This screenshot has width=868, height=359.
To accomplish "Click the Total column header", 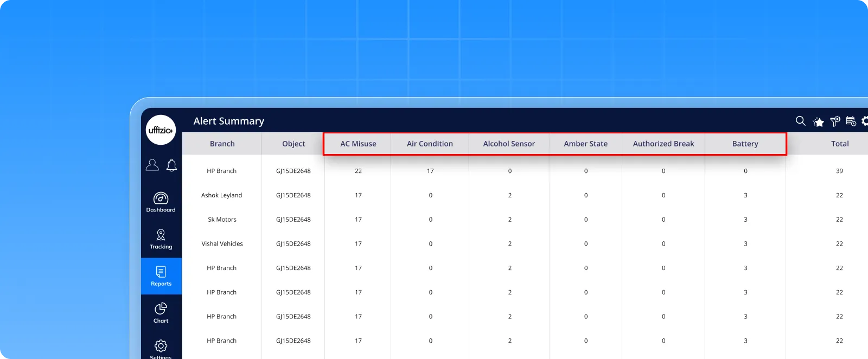I will point(839,144).
